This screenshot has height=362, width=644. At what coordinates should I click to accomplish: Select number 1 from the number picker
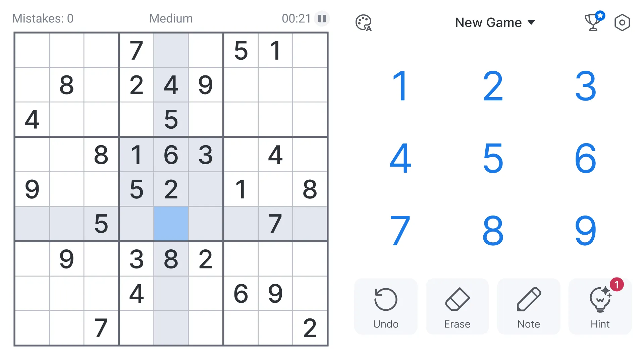[x=399, y=85]
